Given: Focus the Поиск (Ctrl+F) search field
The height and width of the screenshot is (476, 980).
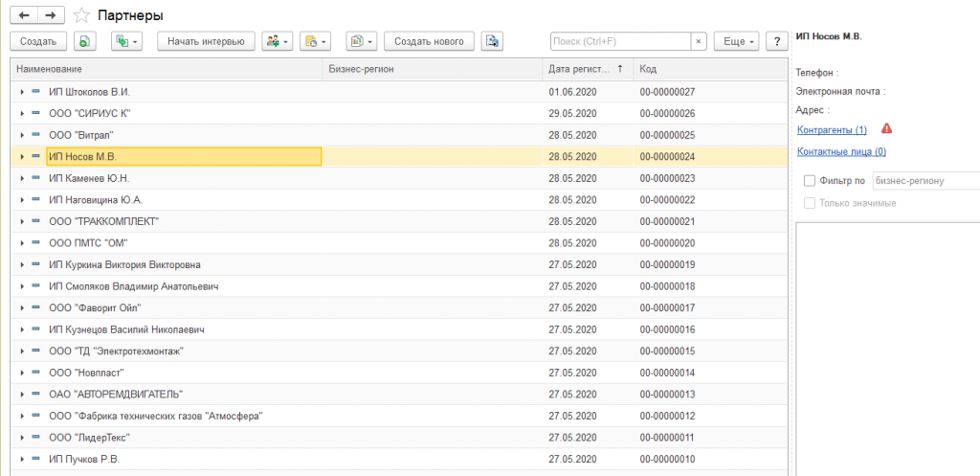Looking at the screenshot, I should [x=620, y=41].
